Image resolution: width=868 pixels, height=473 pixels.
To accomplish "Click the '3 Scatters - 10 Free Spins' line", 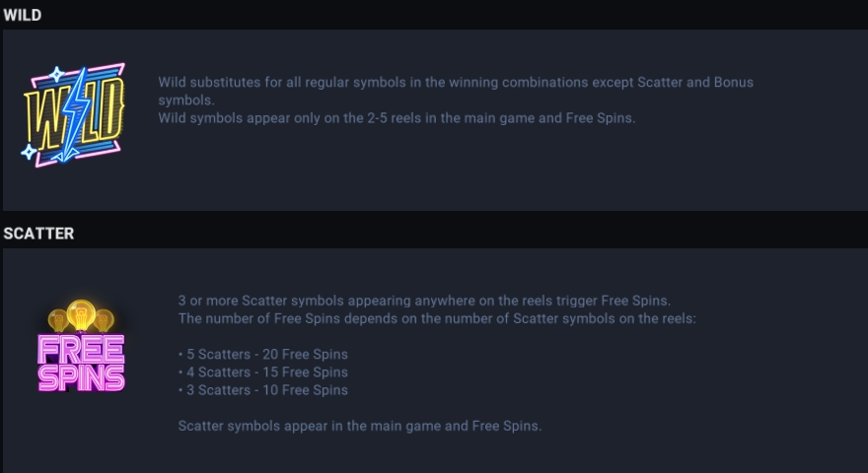I will (x=263, y=390).
